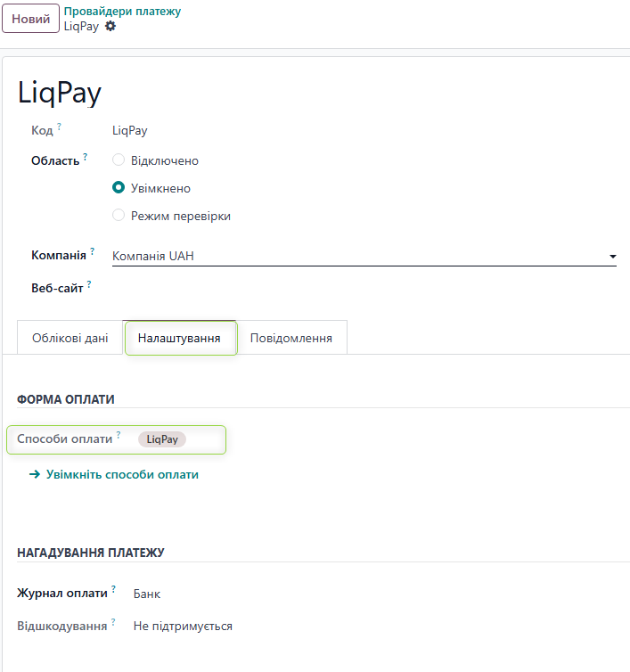
Task: Click the Компанія UAH input field
Action: (356, 257)
